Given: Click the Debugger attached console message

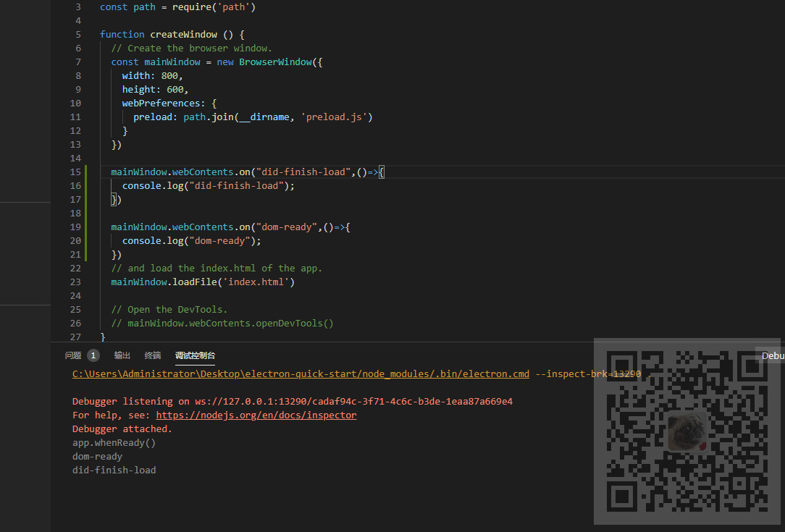Looking at the screenshot, I should tap(124, 428).
